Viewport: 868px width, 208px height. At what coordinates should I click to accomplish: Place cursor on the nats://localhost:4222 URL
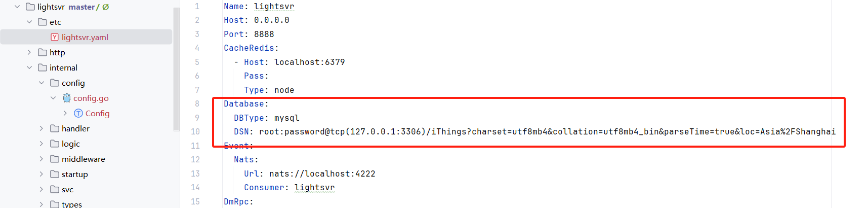[322, 174]
